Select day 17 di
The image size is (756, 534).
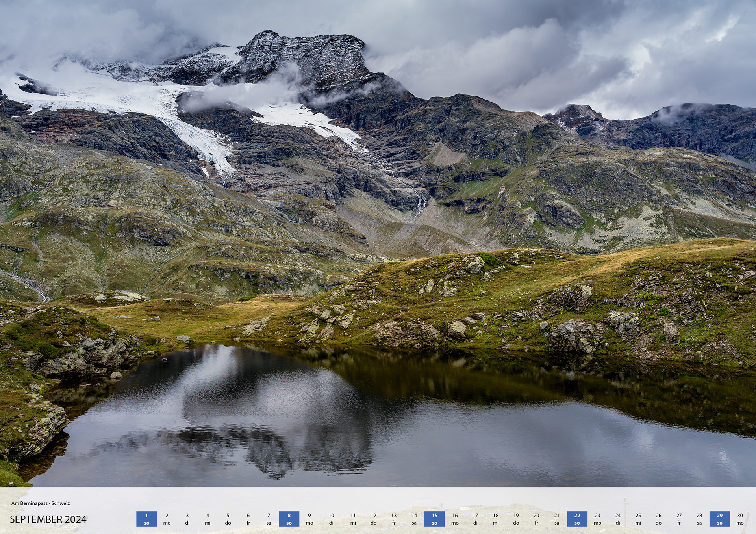point(475,519)
